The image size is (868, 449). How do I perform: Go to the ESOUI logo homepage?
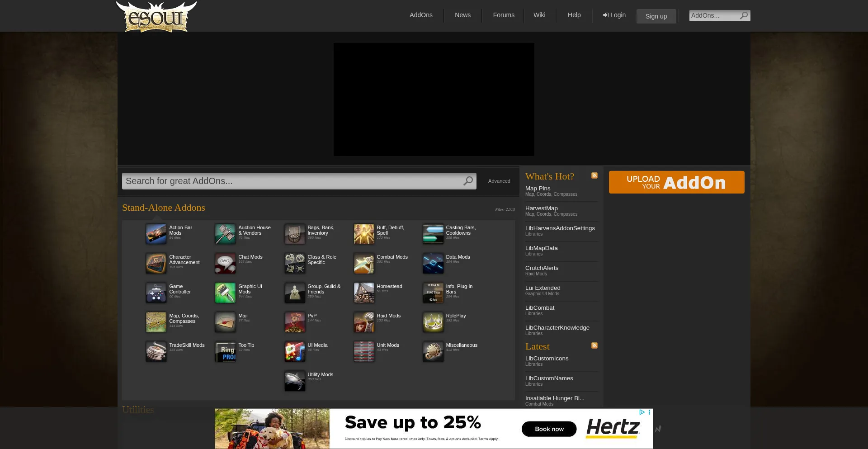coord(156,17)
